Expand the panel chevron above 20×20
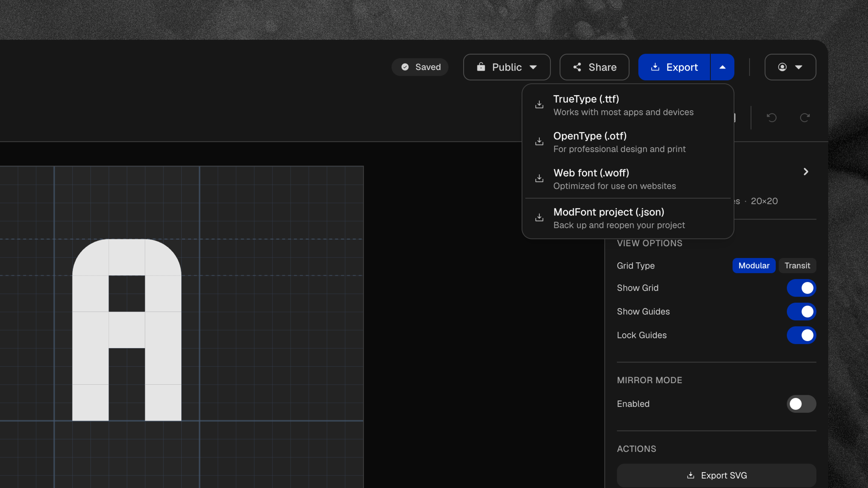This screenshot has height=488, width=868. point(806,172)
